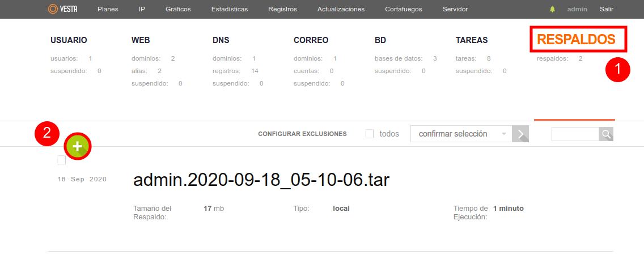Open the notifications bell
The width and height of the screenshot is (644, 259).
552,9
